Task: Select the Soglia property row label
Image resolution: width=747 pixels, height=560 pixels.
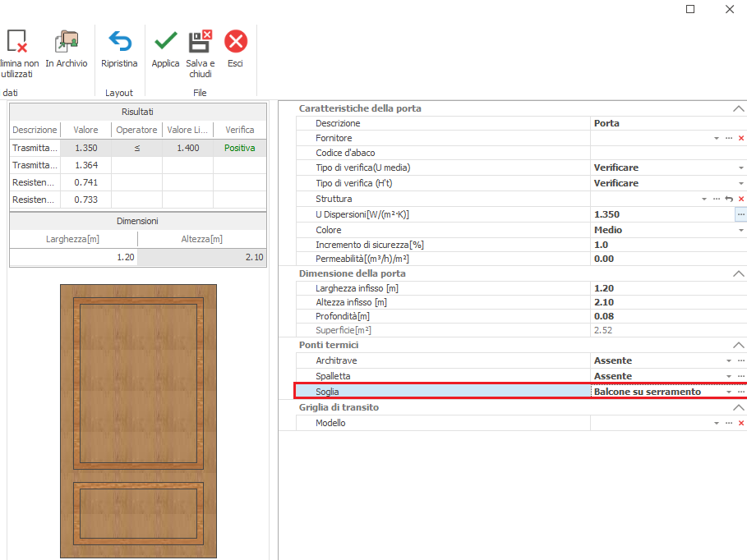Action: tap(327, 392)
